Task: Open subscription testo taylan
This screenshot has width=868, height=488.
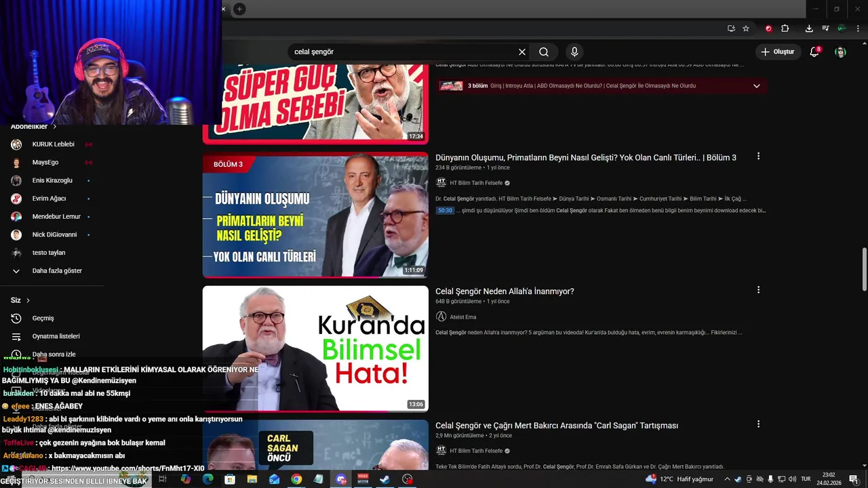Action: click(49, 253)
